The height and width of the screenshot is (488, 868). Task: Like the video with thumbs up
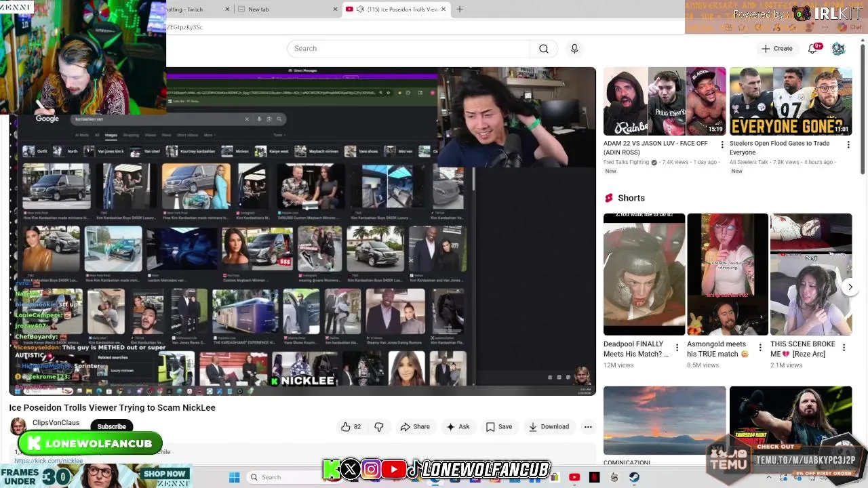(351, 427)
